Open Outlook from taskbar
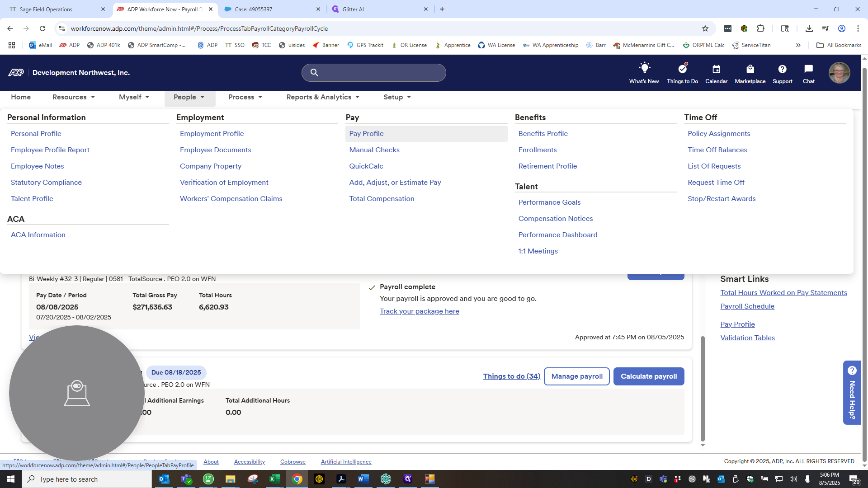This screenshot has height=488, width=868. pyautogui.click(x=164, y=479)
